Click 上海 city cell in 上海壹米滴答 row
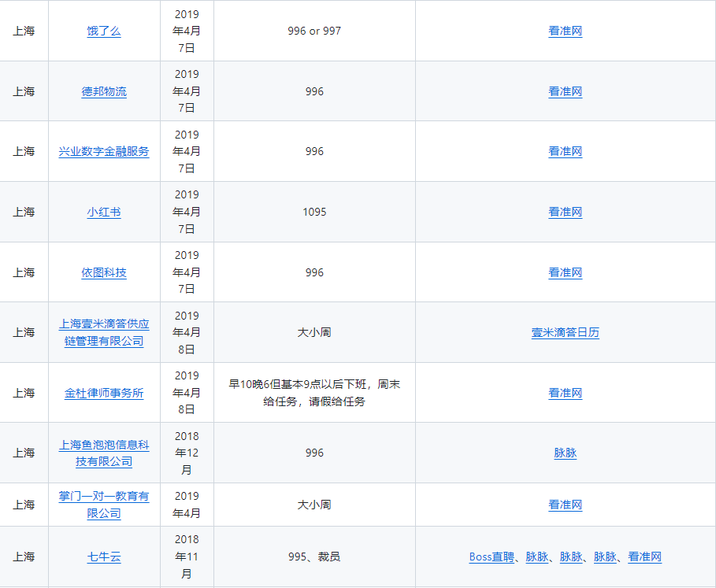The height and width of the screenshot is (588, 716). pos(24,332)
